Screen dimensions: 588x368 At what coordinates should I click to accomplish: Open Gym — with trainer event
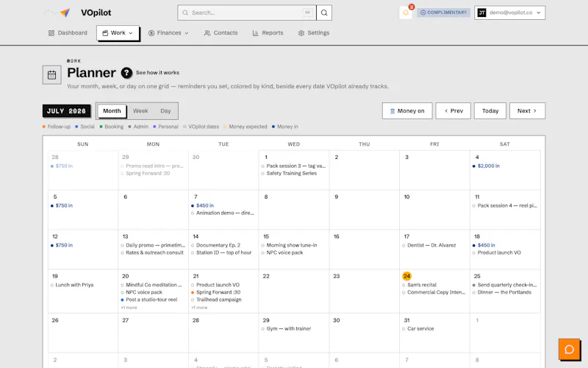pyautogui.click(x=286, y=328)
